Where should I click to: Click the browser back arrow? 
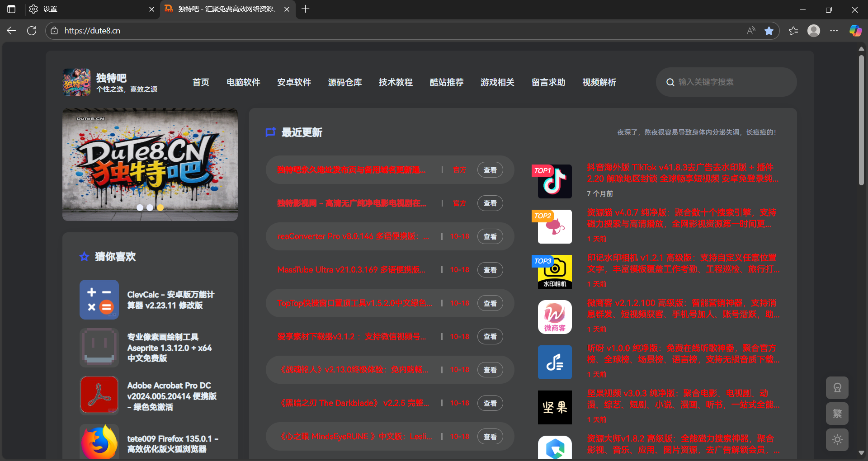coord(11,31)
